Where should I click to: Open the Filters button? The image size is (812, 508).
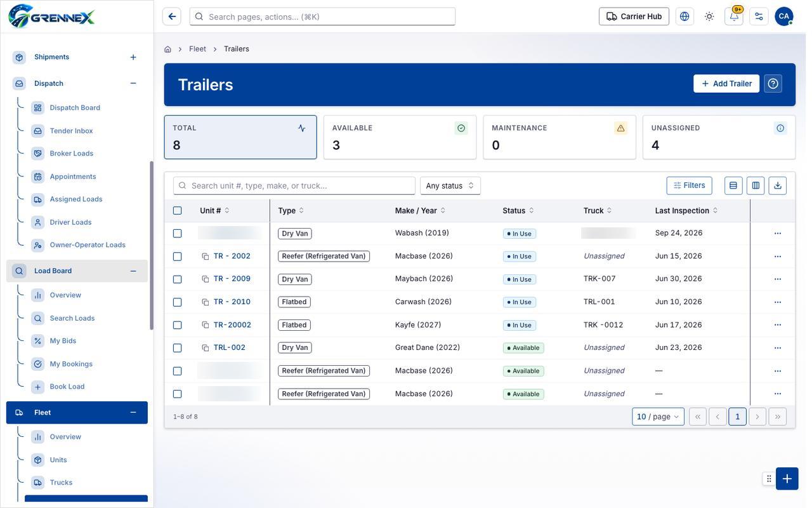690,185
